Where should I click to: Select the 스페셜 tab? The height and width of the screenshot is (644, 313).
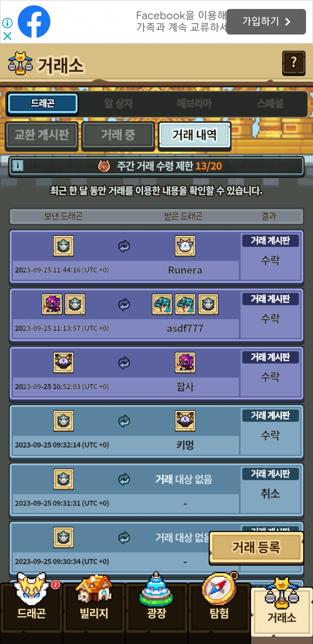click(x=270, y=103)
